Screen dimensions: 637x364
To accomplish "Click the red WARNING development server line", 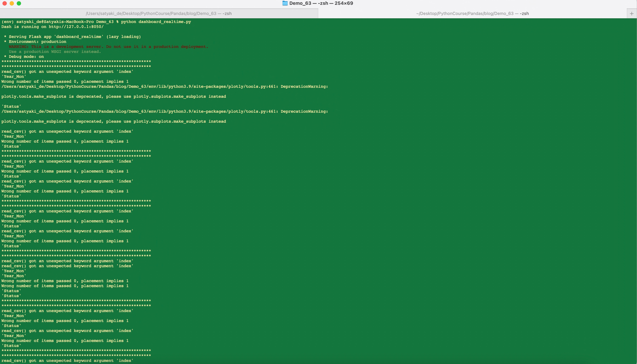I will [108, 47].
